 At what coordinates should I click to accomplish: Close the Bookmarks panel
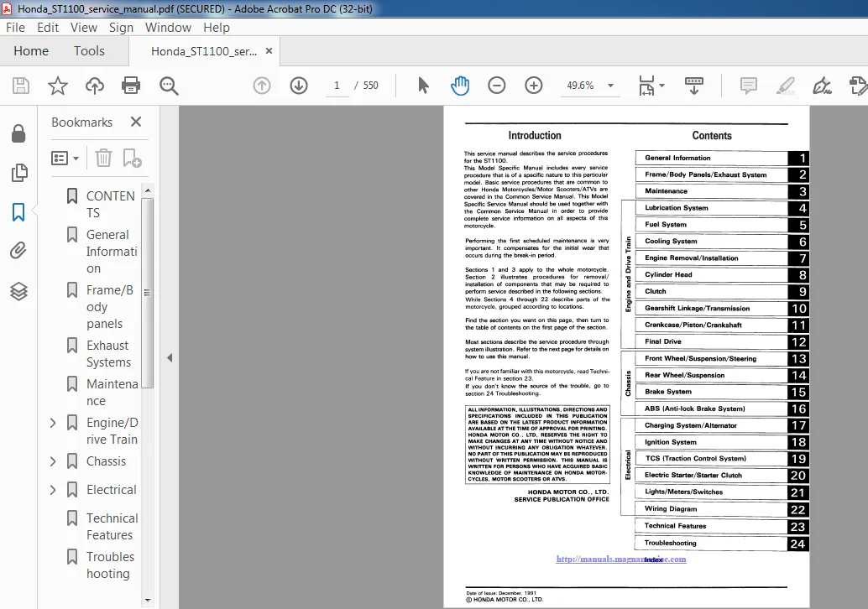click(136, 122)
